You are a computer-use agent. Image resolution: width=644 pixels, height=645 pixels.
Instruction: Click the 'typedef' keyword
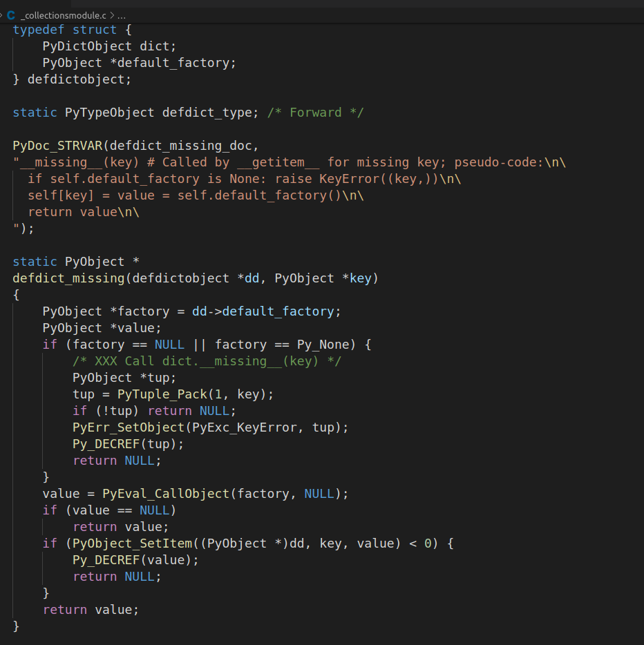39,30
